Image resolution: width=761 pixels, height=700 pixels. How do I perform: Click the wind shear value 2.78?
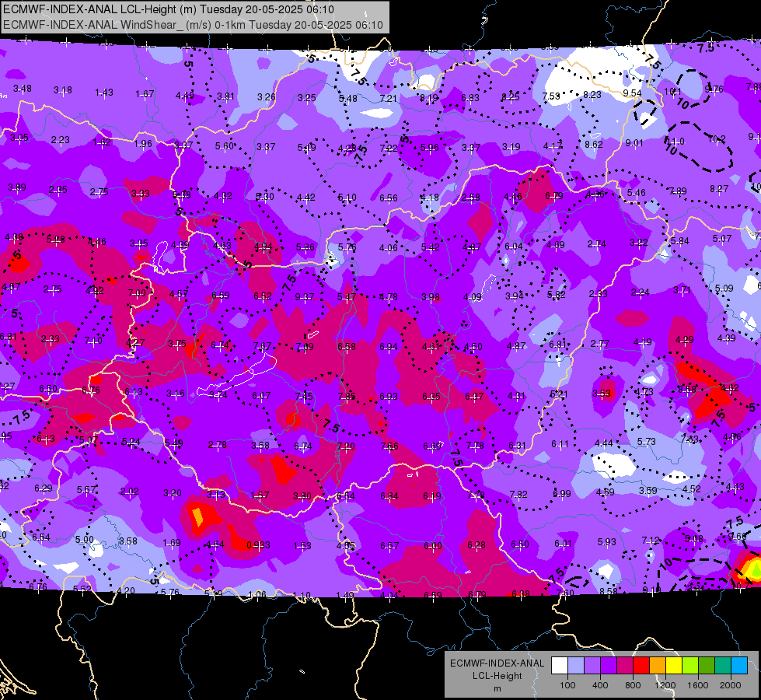[217, 444]
